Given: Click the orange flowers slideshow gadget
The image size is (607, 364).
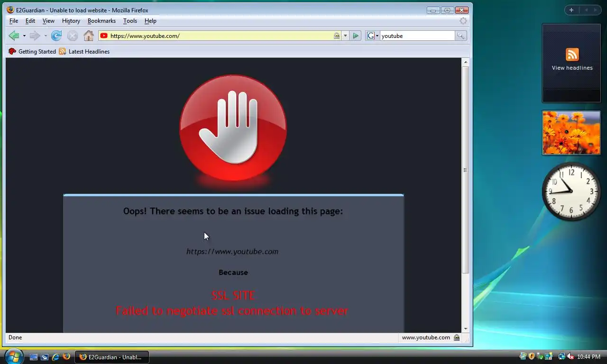Looking at the screenshot, I should (x=571, y=133).
